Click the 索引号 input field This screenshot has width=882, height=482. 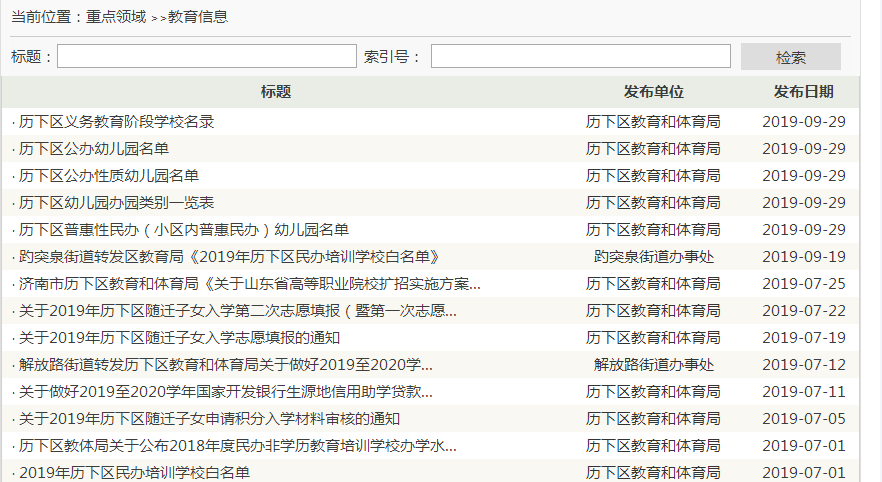pyautogui.click(x=580, y=56)
